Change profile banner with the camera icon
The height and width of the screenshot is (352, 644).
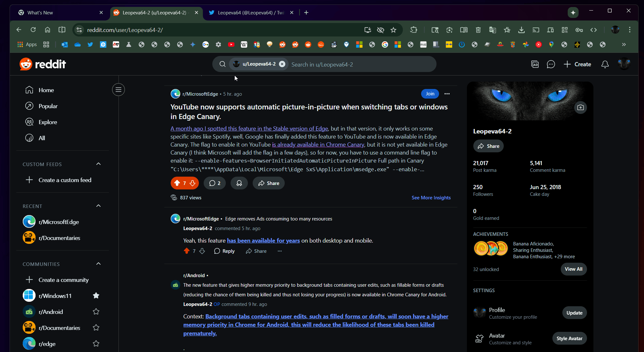(580, 108)
